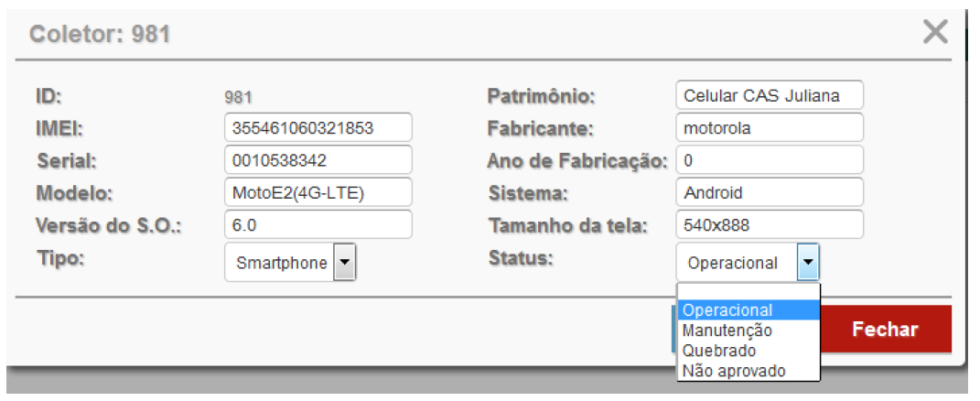Click into the Modelo text box
The width and height of the screenshot is (980, 401).
[318, 192]
